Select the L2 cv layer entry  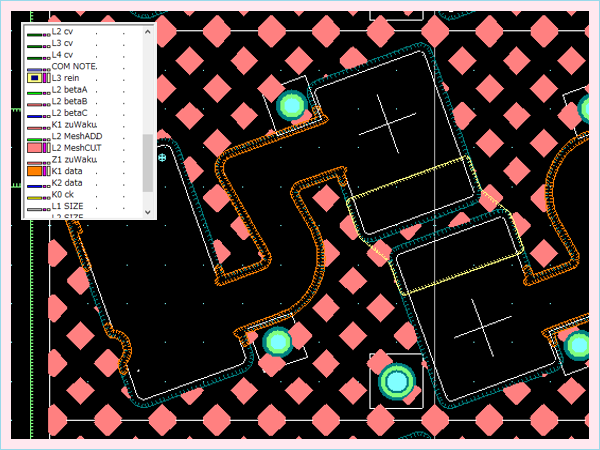point(63,31)
